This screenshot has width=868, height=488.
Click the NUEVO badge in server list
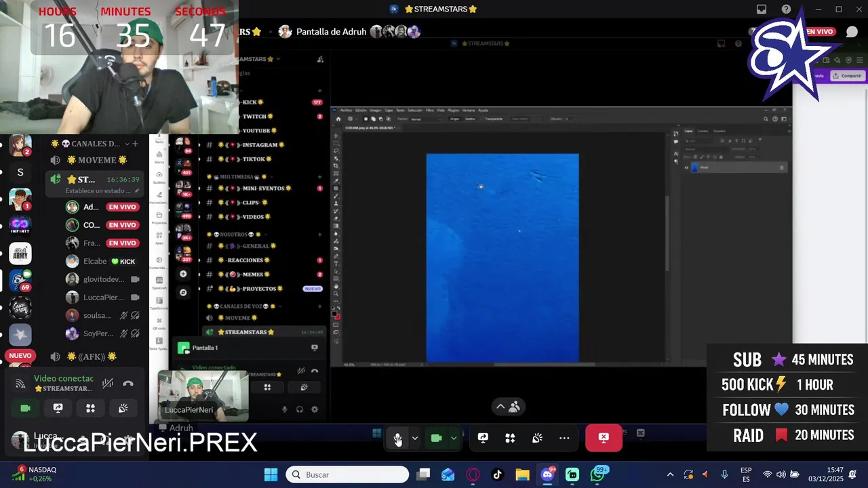click(x=20, y=355)
